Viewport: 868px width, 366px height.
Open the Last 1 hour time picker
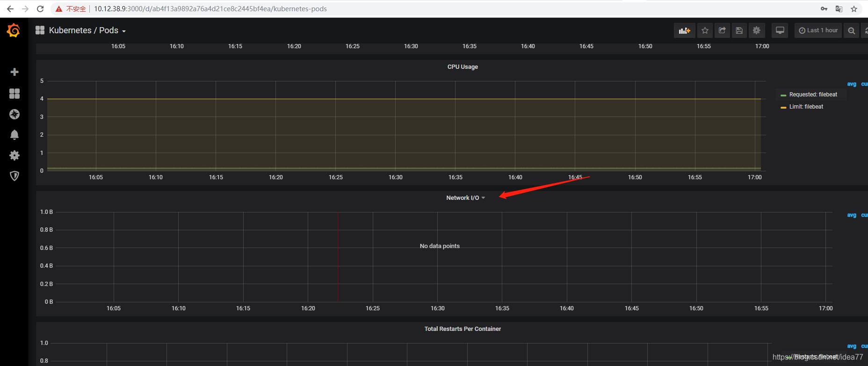(818, 30)
